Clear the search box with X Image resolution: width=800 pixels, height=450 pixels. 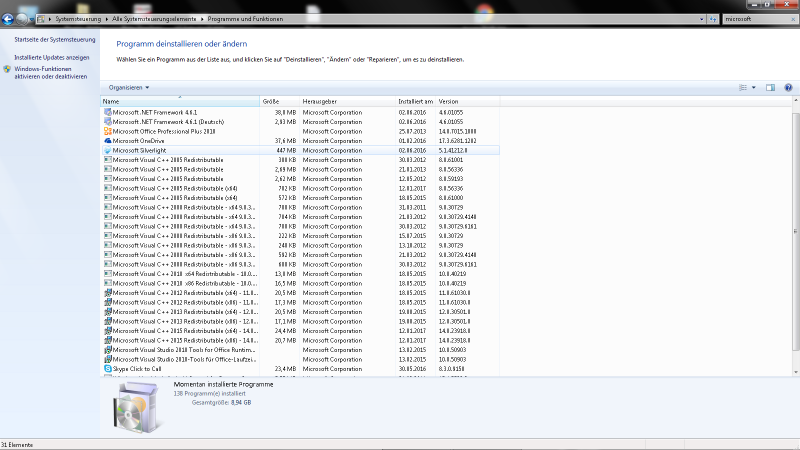(793, 19)
